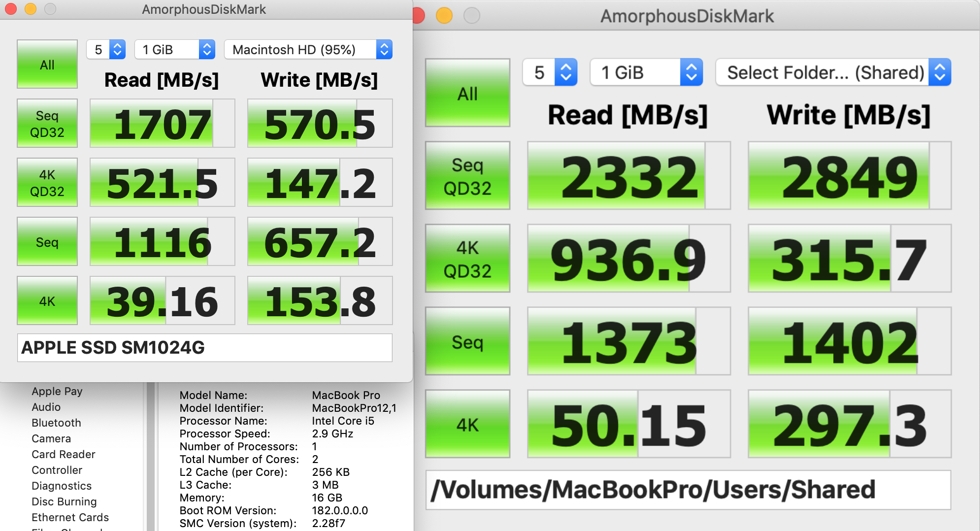Viewport: 980px width, 531px height.
Task: Select Bluetooth in System Information sidebar
Action: point(57,423)
